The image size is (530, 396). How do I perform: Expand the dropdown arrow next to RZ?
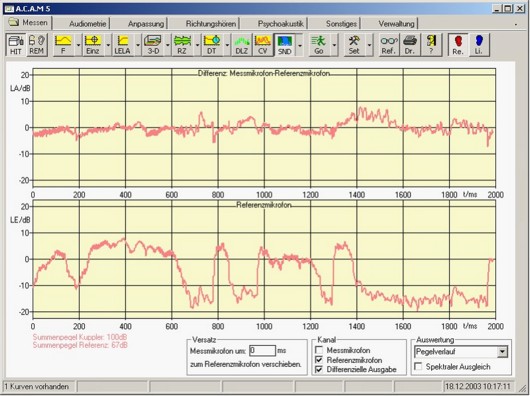click(197, 45)
